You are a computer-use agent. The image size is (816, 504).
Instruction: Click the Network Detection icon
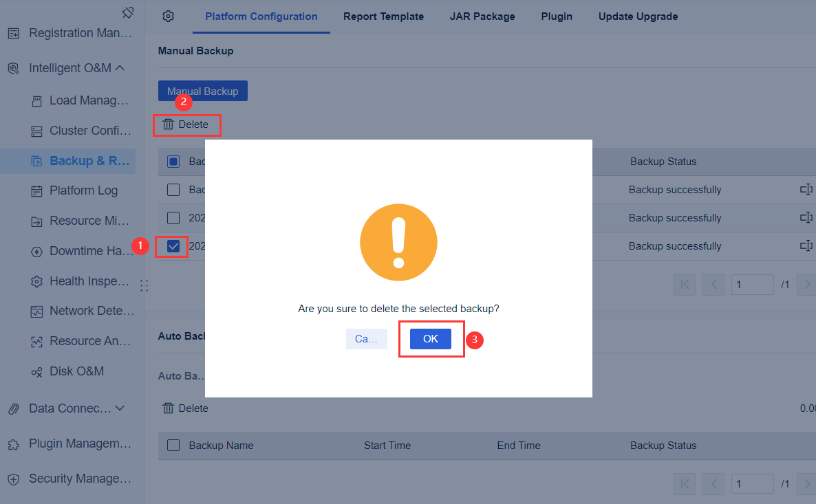(36, 311)
